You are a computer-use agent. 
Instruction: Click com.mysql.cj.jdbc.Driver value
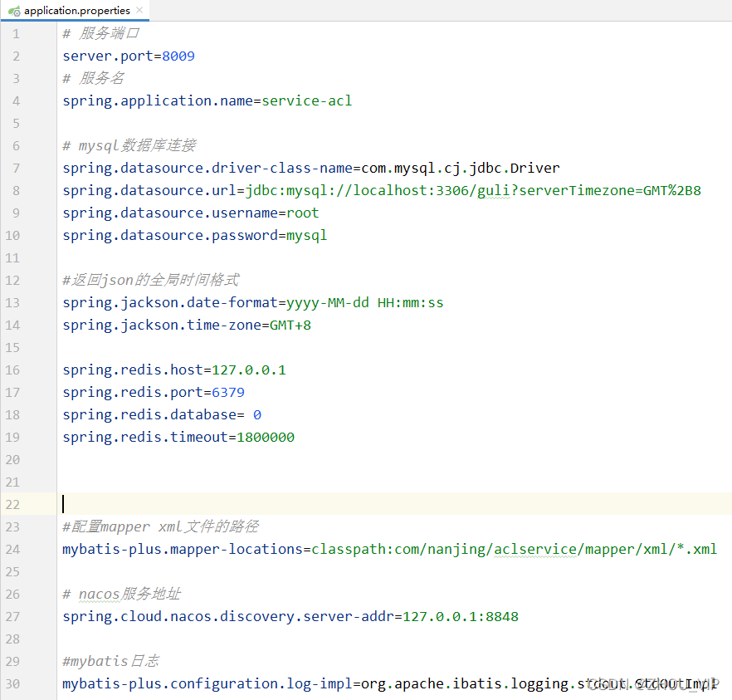tap(461, 168)
